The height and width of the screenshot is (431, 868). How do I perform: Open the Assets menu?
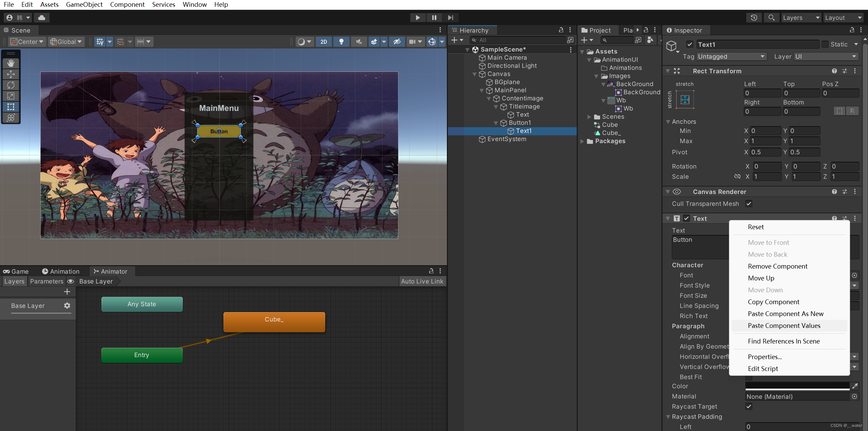point(50,4)
